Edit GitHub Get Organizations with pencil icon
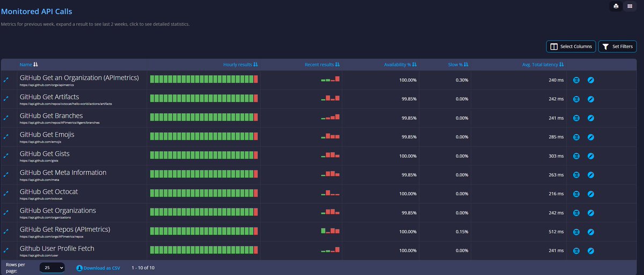 click(591, 213)
